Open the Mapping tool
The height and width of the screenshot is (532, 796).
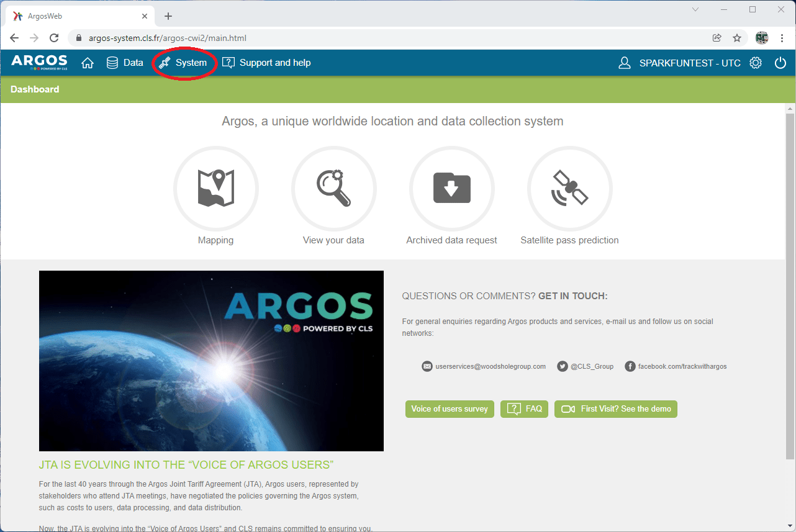click(x=215, y=188)
